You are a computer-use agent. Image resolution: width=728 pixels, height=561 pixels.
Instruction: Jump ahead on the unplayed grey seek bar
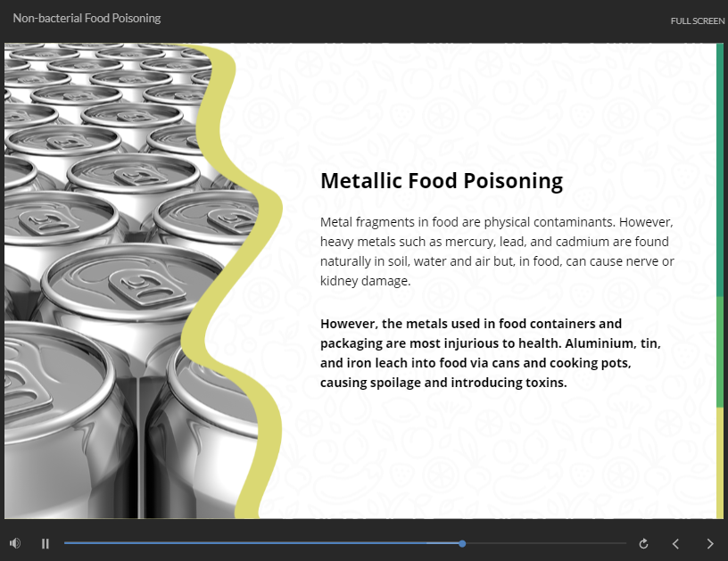(546, 543)
